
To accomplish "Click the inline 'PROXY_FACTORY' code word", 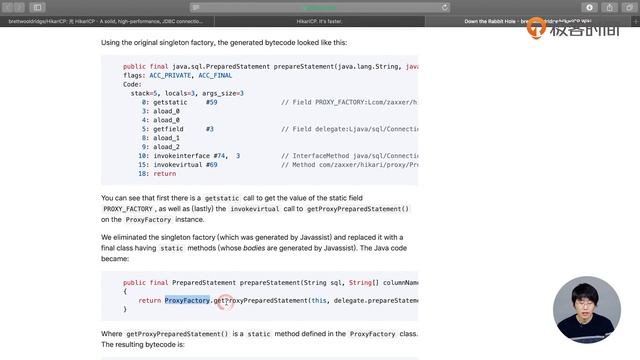I will [x=128, y=209].
